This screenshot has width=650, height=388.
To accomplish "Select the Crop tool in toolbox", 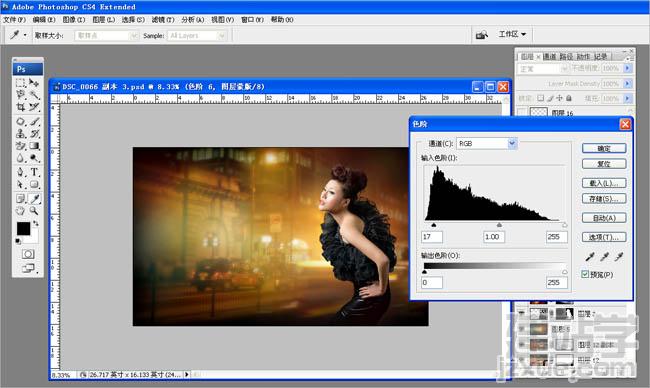I will coord(20,107).
